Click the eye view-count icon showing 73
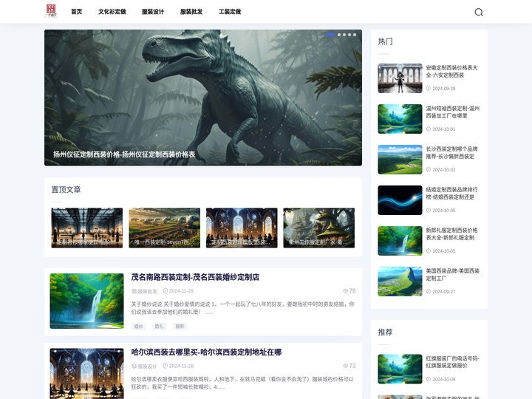The height and width of the screenshot is (399, 532). coord(345,366)
